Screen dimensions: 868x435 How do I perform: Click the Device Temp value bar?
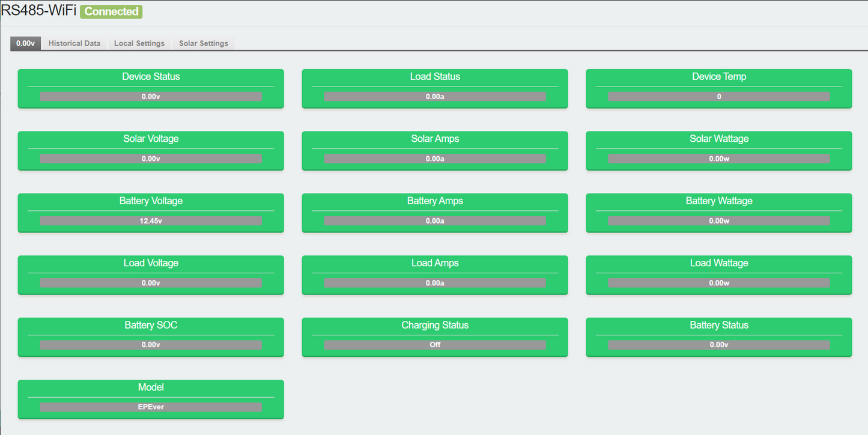pos(718,96)
